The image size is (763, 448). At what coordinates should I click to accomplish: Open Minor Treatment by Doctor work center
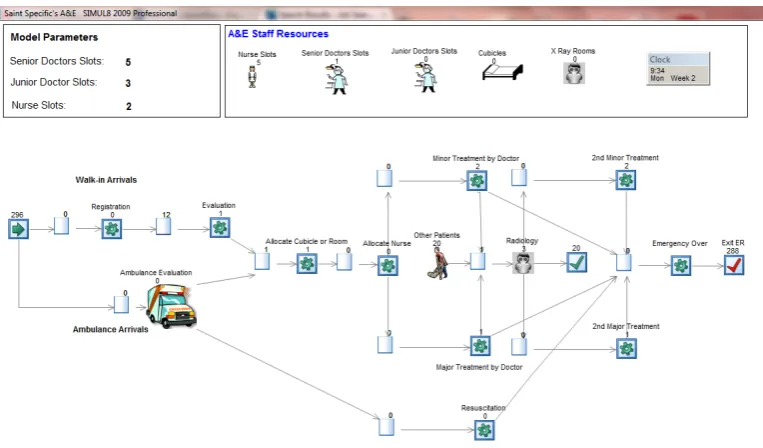point(477,180)
